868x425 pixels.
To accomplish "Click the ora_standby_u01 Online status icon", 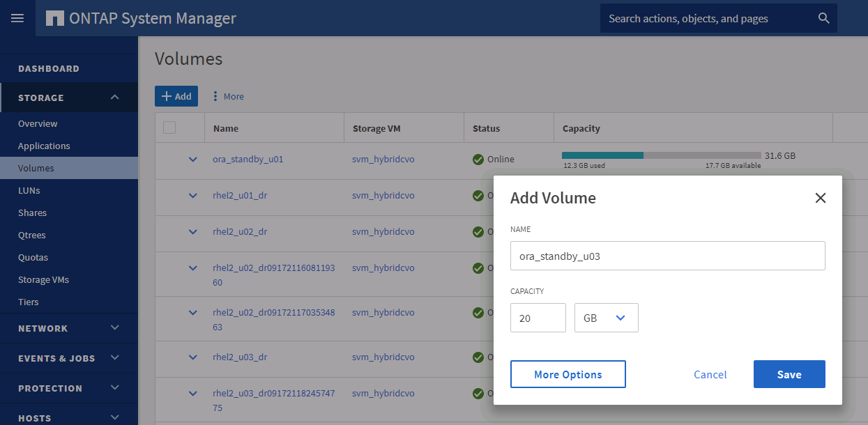I will 478,160.
